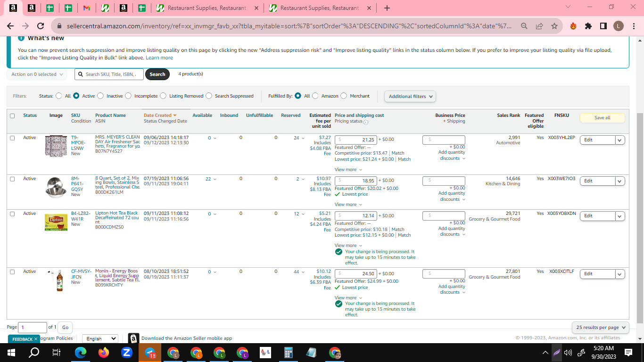
Task: Select Search Suppressed status filter
Action: coord(209,96)
